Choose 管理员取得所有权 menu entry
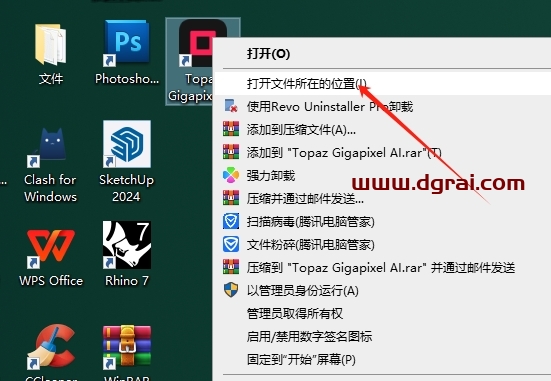 382,314
